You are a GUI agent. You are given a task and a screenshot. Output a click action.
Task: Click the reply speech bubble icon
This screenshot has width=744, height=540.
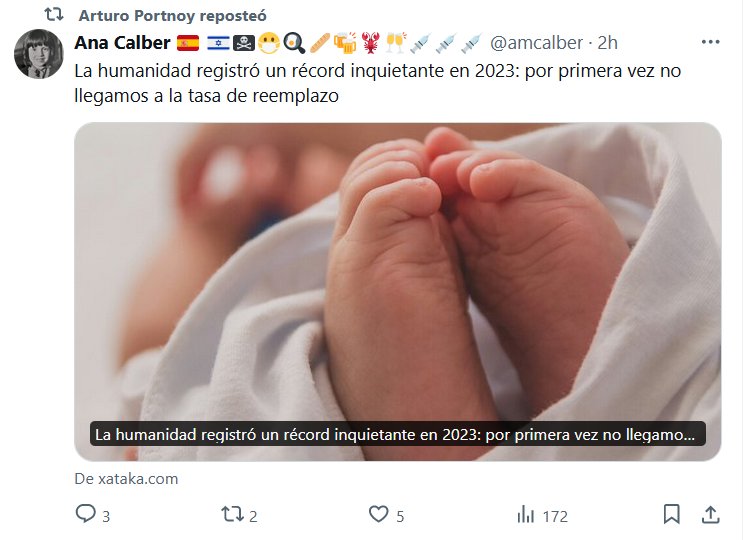(86, 514)
